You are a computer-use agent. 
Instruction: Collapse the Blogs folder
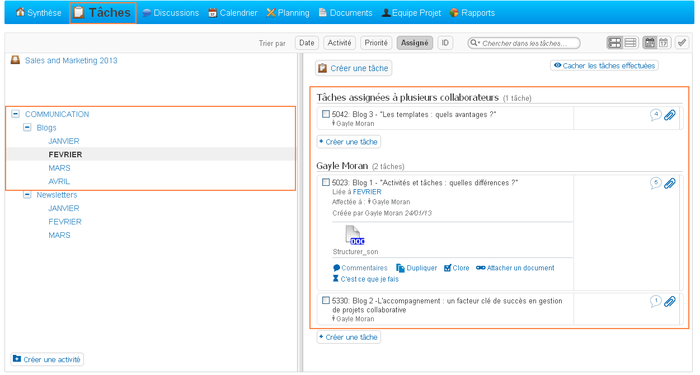coord(27,127)
